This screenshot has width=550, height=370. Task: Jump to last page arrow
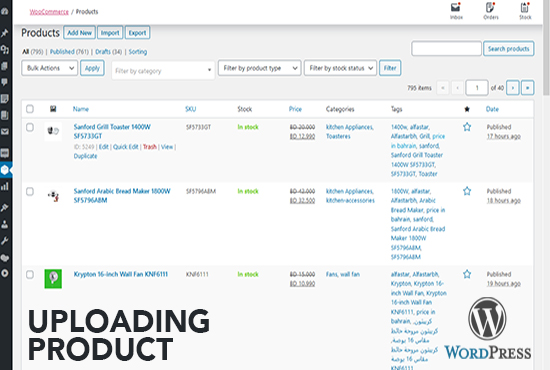point(528,88)
